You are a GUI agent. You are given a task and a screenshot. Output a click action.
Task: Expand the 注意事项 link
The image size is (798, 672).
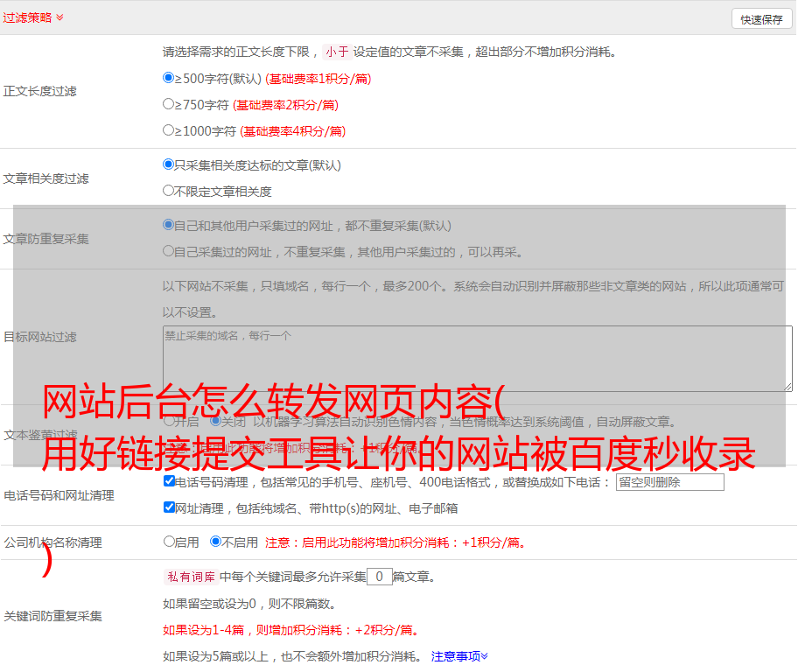[459, 655]
